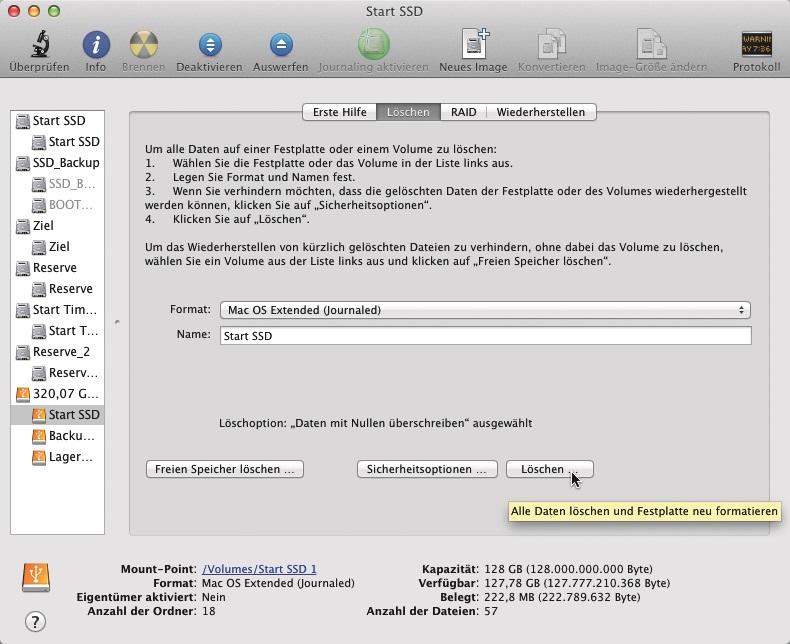The image size is (790, 644).
Task: Select the Start SSD disk at top of list
Action: 57,121
